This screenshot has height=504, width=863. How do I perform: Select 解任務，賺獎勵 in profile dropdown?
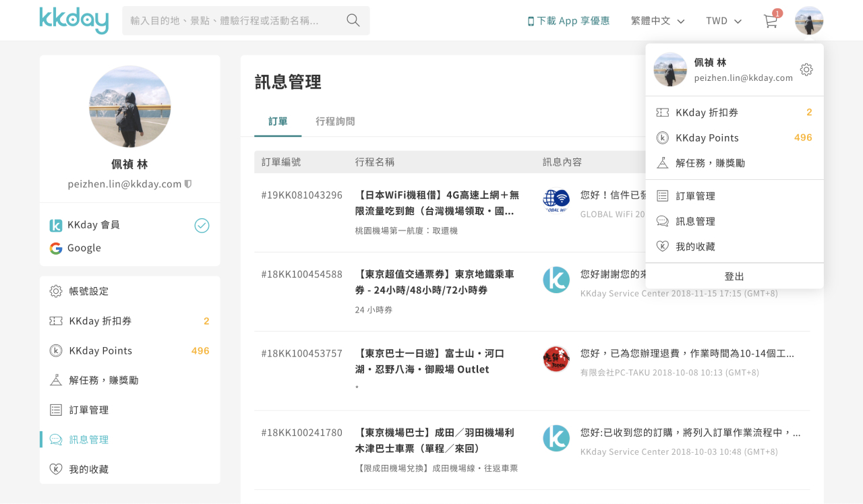point(734,162)
